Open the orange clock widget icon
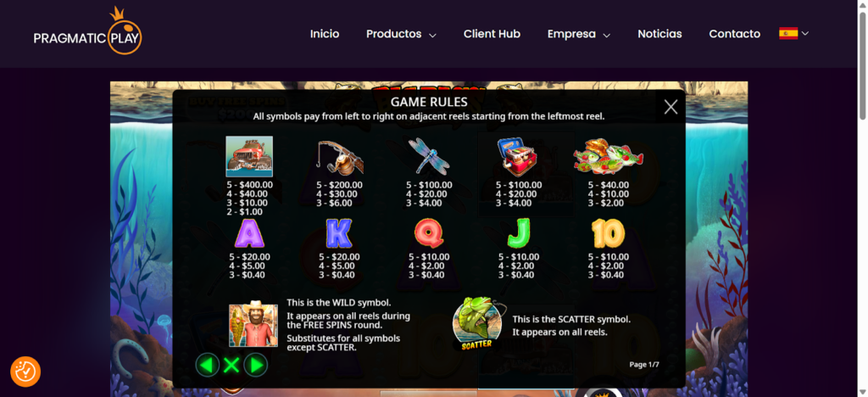 point(25,372)
